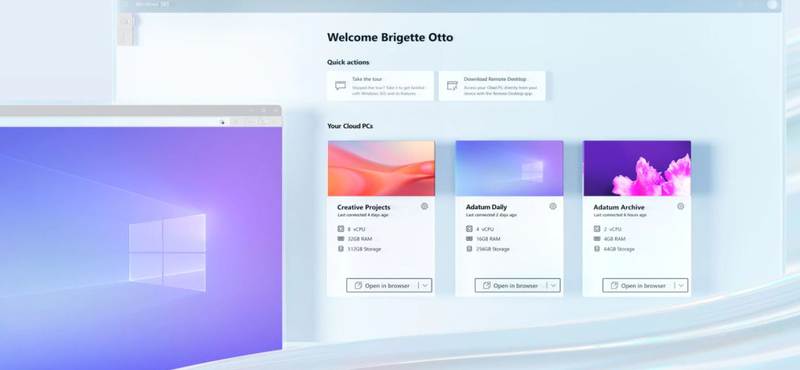Click the RAM icon on Creative Projects
The image size is (800, 370).
[341, 239]
